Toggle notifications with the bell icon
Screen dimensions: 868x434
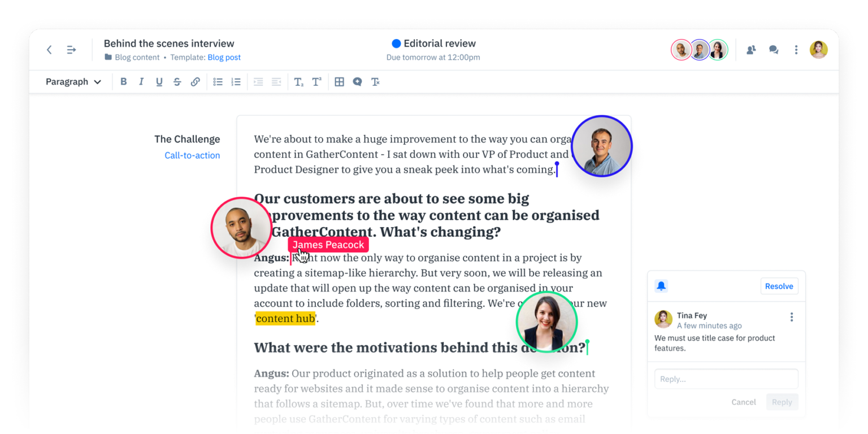point(661,286)
